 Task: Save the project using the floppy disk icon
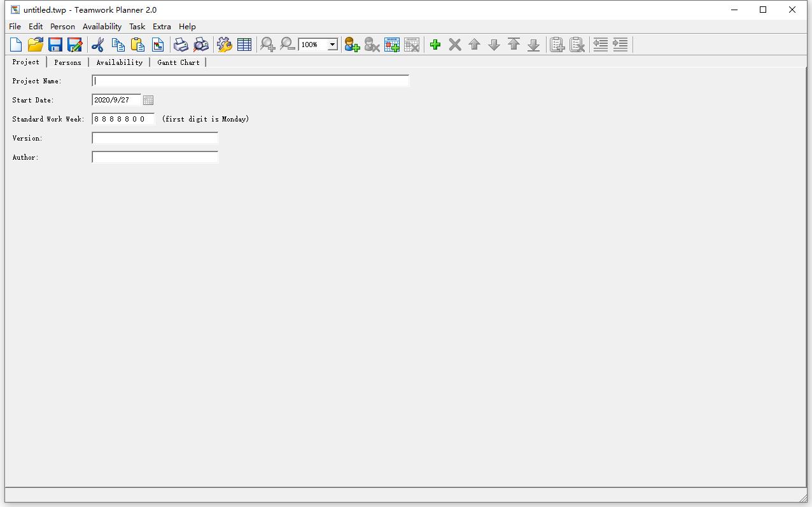(55, 45)
